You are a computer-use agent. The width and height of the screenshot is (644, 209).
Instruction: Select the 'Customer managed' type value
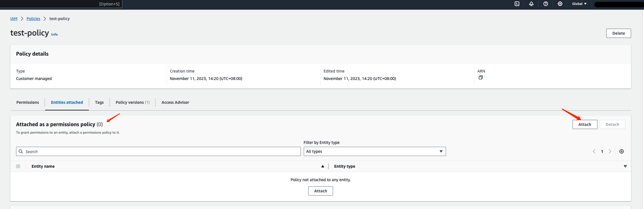pos(34,79)
